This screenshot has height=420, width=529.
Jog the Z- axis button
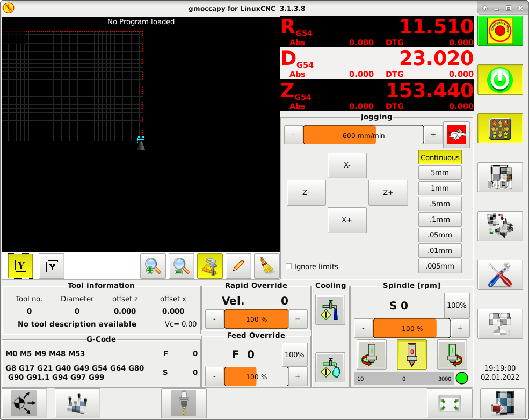click(306, 193)
